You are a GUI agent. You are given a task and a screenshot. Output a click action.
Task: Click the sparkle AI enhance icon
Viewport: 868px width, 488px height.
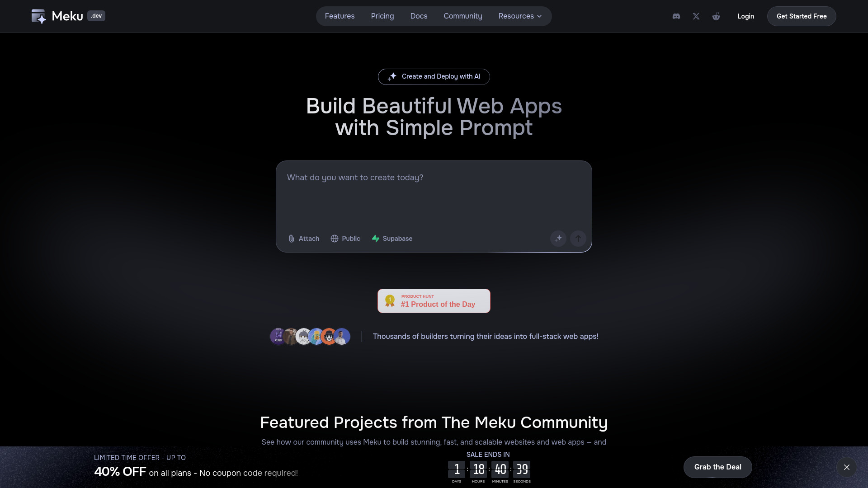(558, 238)
